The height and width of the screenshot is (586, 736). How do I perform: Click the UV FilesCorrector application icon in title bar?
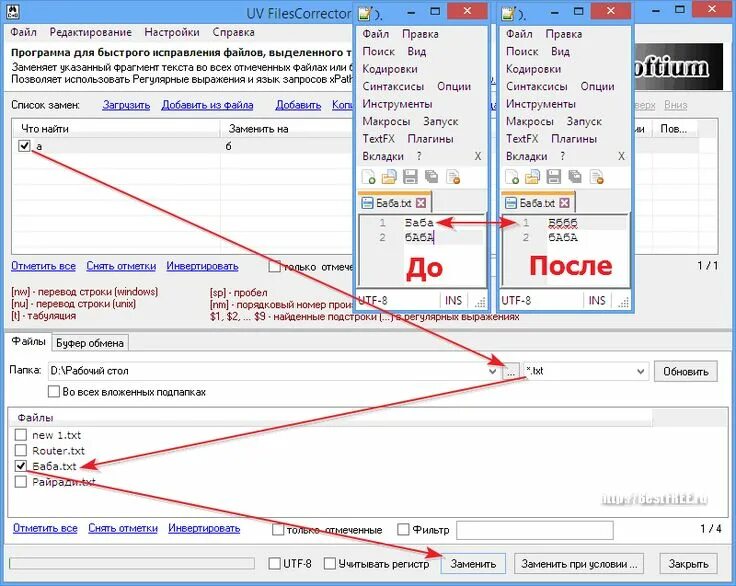coord(13,12)
